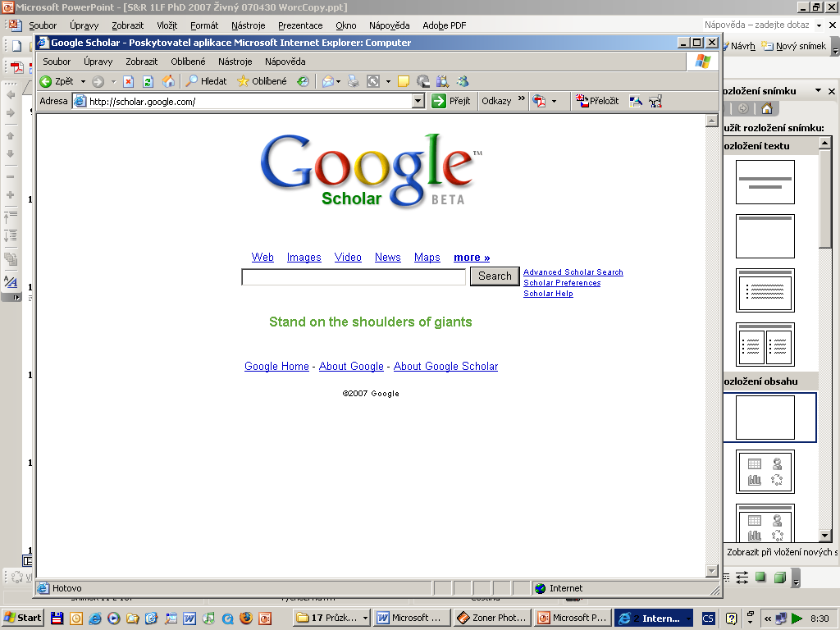Click the Adobe PDF convert icon in IE
The width and height of the screenshot is (840, 630).
coord(539,101)
